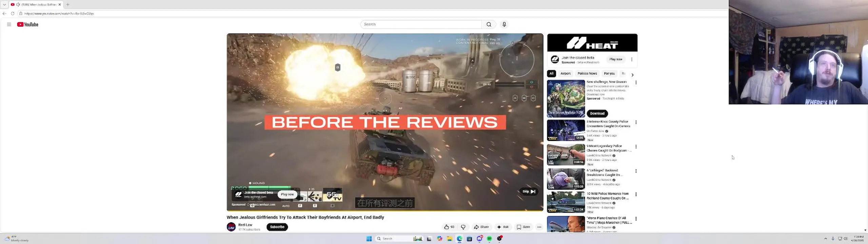The height and width of the screenshot is (244, 868).
Task: Open the browser tab list dropdown
Action: point(4,4)
